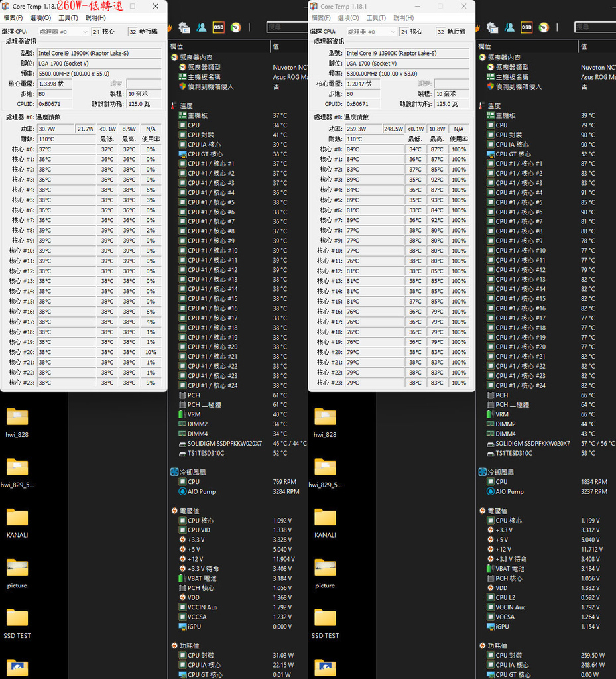Click the OSD icon in the left AIDA64 toolbar
The width and height of the screenshot is (616, 679).
tap(219, 27)
